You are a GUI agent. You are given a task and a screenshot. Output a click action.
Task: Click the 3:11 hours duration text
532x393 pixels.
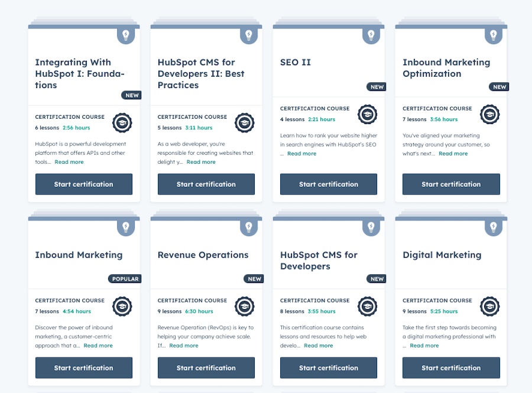click(x=199, y=128)
